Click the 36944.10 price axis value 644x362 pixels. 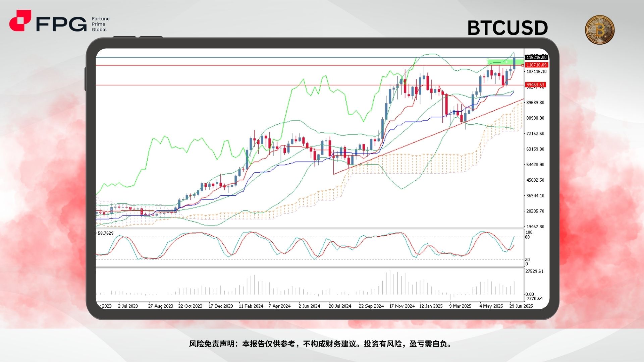click(x=535, y=196)
